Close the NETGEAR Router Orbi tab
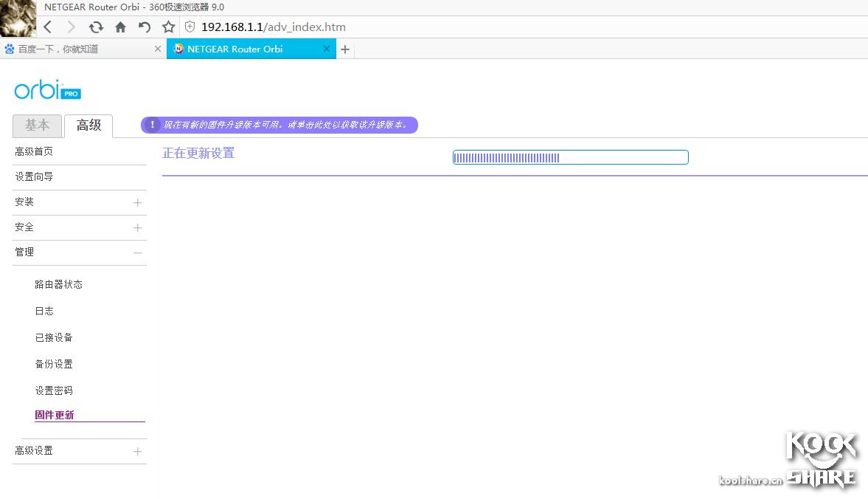Screen dimensions: 868x499 pyautogui.click(x=327, y=49)
